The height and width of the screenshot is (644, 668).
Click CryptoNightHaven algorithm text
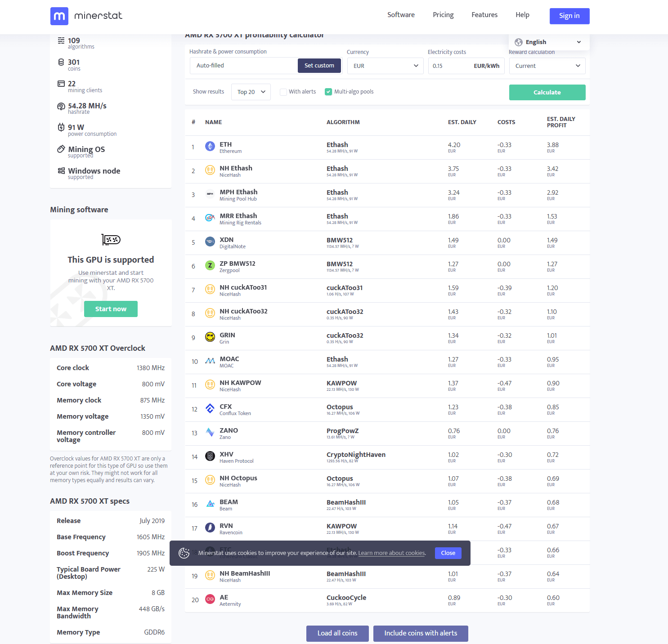356,455
